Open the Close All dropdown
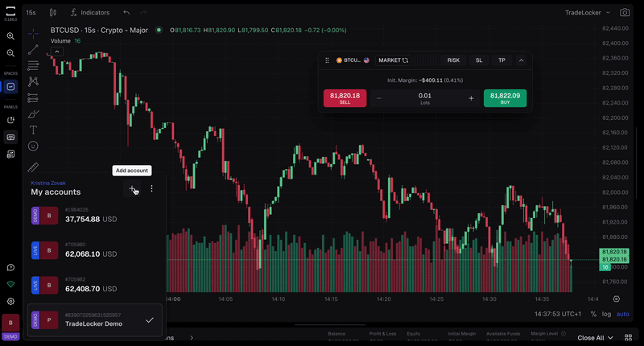This screenshot has width=644, height=346. pos(595,338)
